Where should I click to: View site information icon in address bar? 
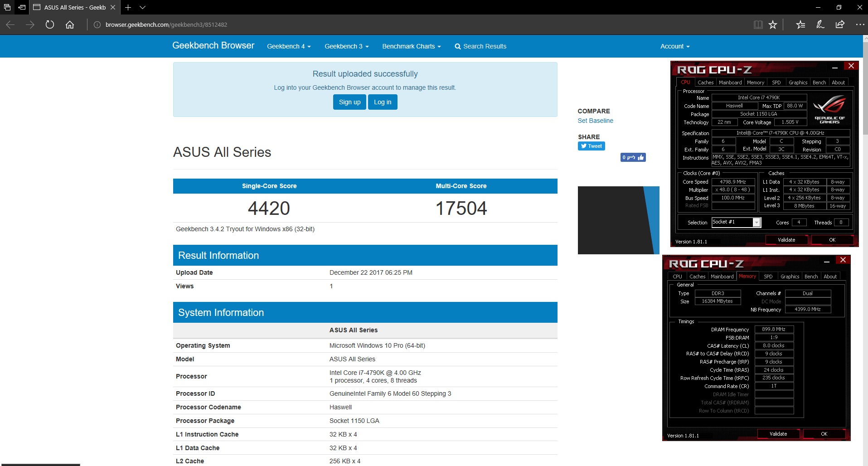pos(97,24)
